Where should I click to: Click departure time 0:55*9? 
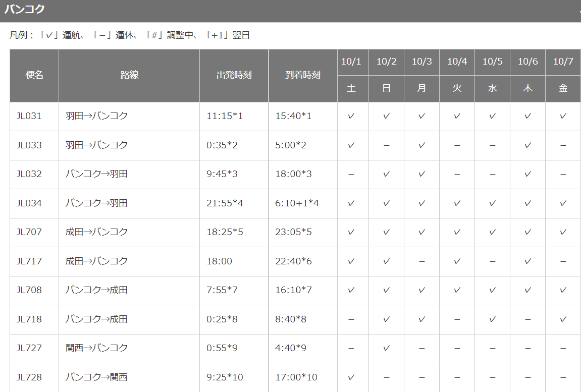tap(222, 348)
